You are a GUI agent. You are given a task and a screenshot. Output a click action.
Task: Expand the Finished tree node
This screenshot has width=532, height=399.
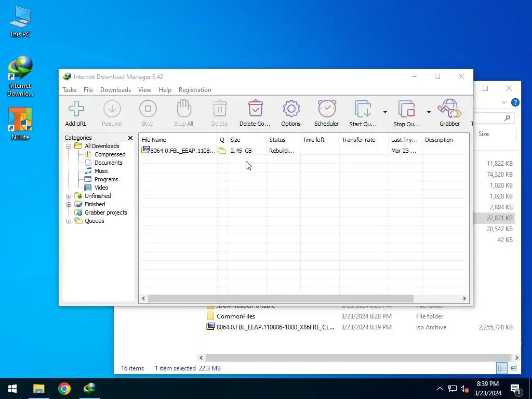[69, 204]
